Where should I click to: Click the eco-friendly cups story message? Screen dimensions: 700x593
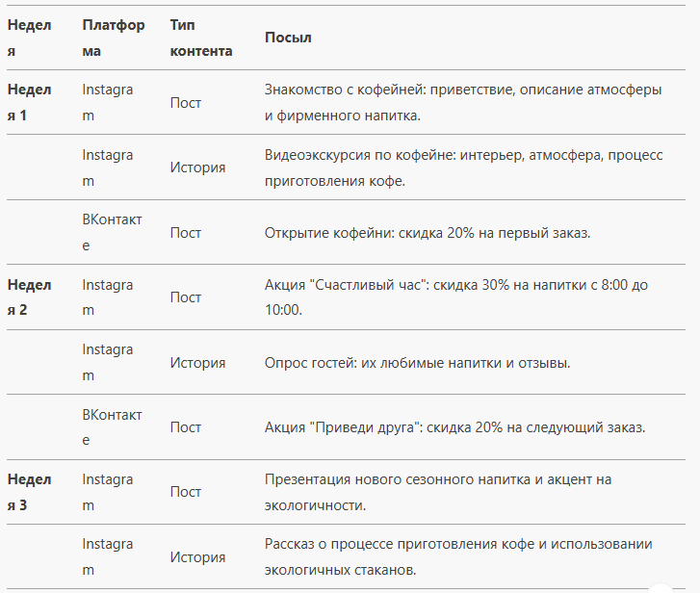[x=458, y=557]
